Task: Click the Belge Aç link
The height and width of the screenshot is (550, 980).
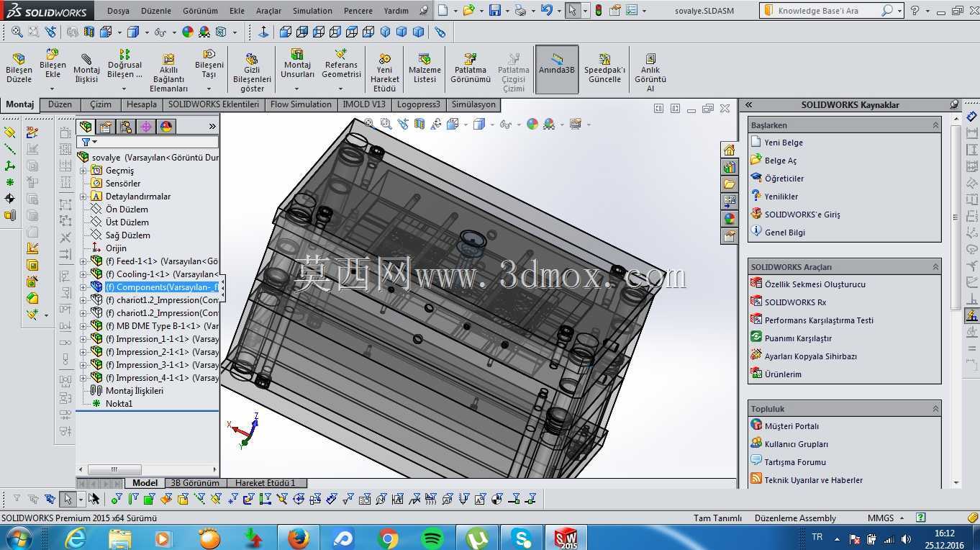Action: coord(781,161)
